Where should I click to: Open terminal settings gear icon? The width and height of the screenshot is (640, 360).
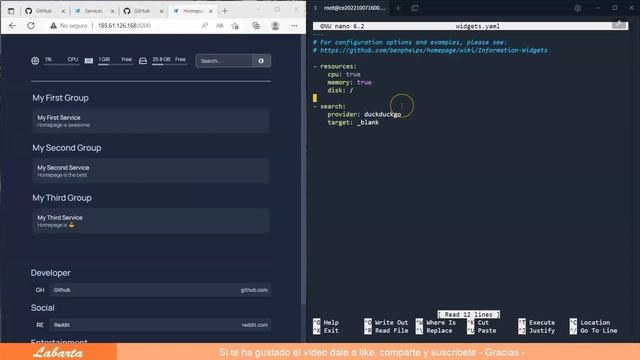click(x=578, y=8)
